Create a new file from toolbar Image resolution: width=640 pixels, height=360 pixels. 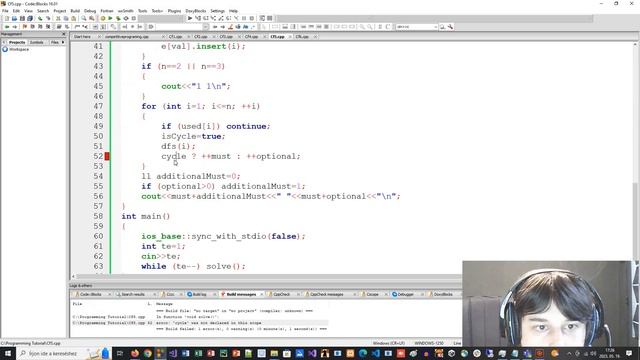tap(7, 18)
